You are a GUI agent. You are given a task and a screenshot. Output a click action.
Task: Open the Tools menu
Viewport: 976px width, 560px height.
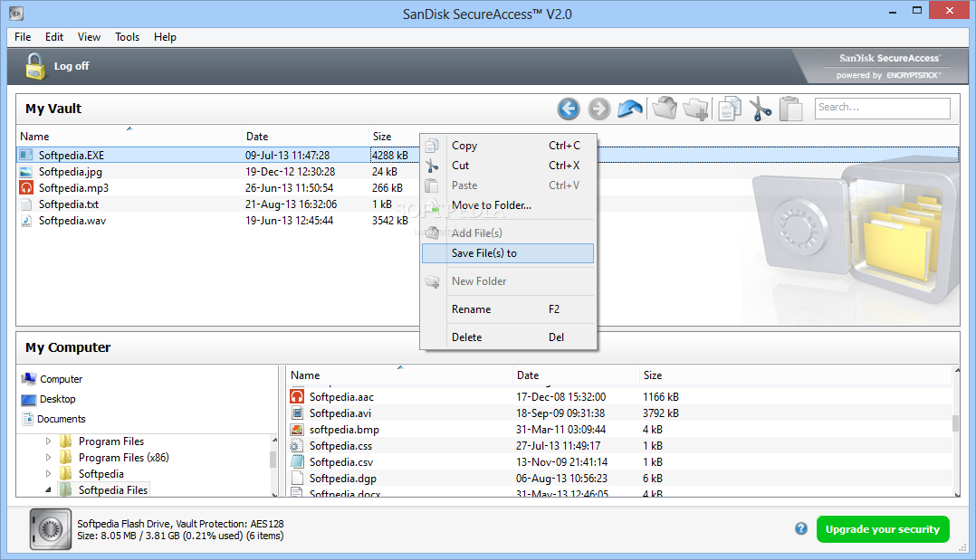[x=127, y=37]
